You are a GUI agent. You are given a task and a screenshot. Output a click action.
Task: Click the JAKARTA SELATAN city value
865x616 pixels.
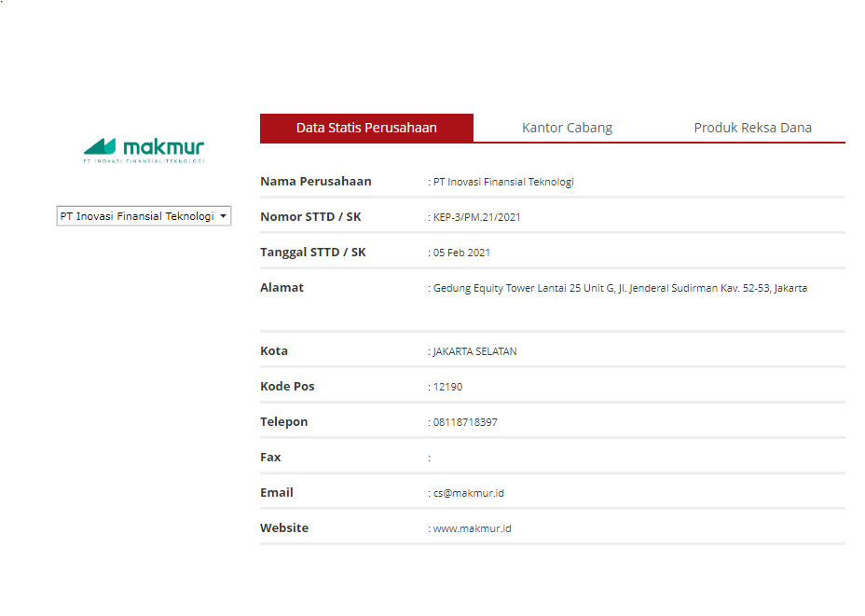474,351
